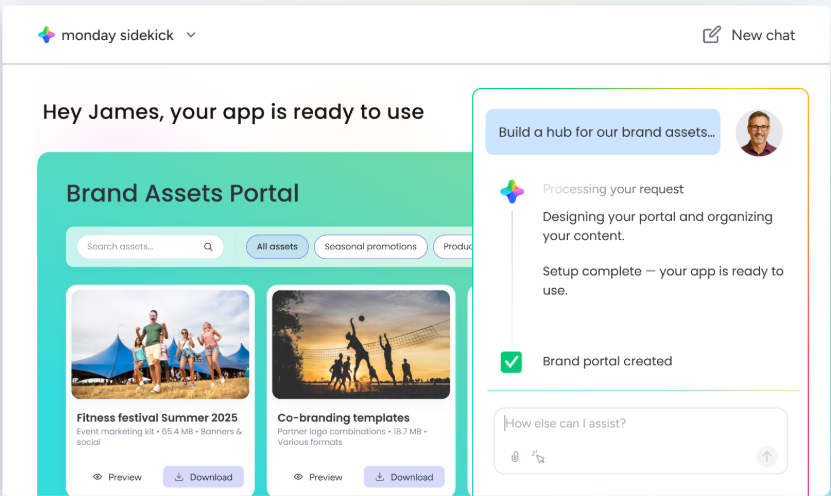Screen dimensions: 831x496
Task: Toggle the Brand portal created checkbox
Action: pos(511,362)
